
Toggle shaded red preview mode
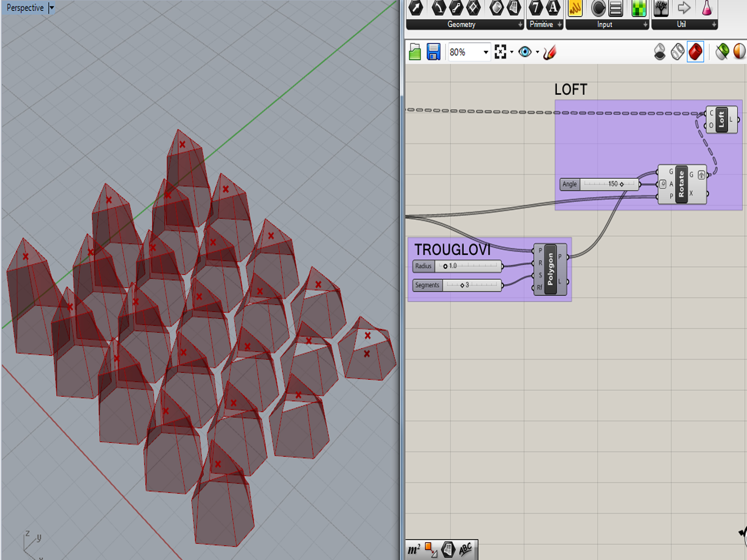click(695, 52)
